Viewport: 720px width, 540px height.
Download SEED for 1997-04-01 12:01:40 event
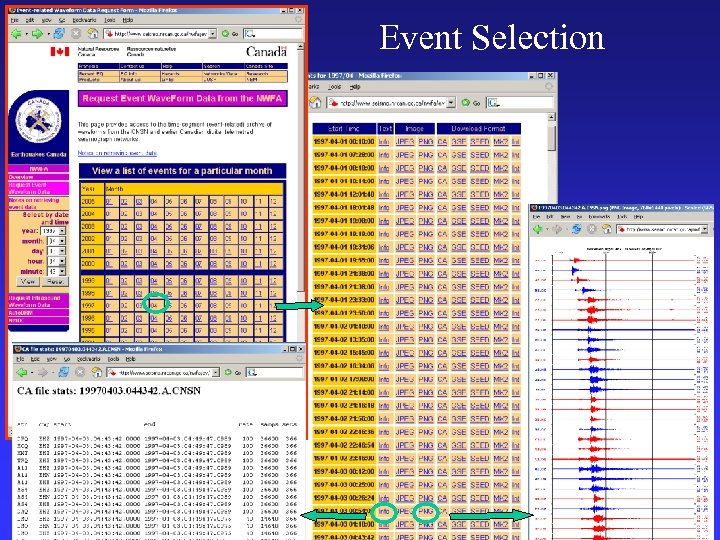479,195
